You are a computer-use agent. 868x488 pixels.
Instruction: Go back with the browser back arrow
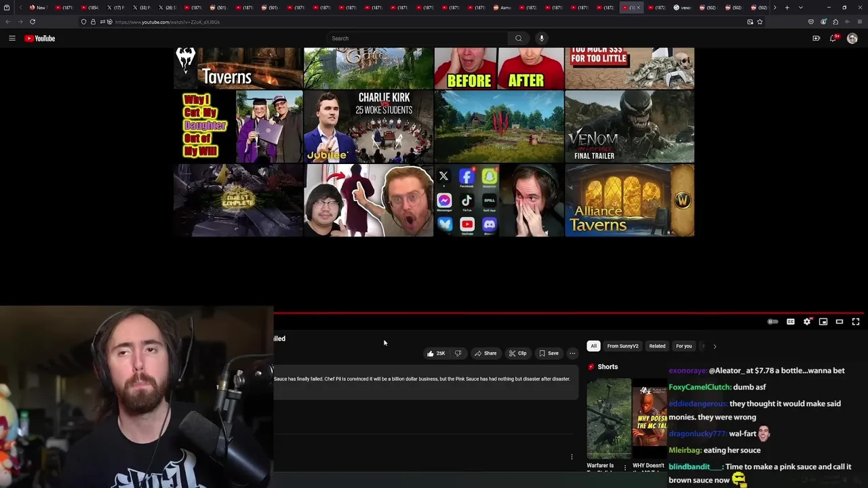[x=8, y=22]
